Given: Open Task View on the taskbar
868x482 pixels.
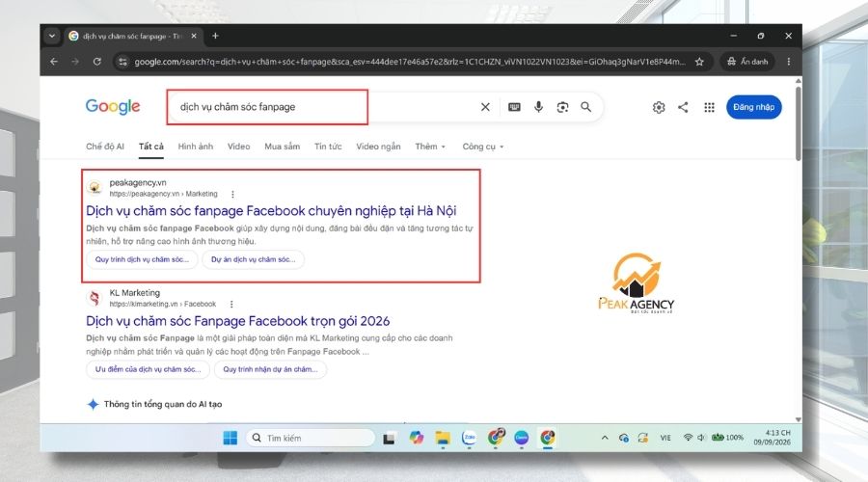Looking at the screenshot, I should (x=390, y=439).
